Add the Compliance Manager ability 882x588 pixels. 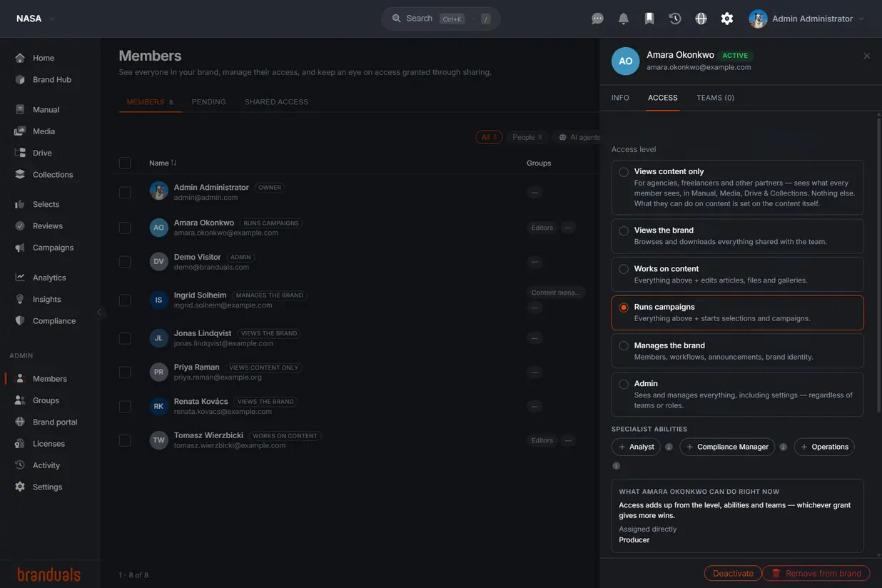(727, 447)
